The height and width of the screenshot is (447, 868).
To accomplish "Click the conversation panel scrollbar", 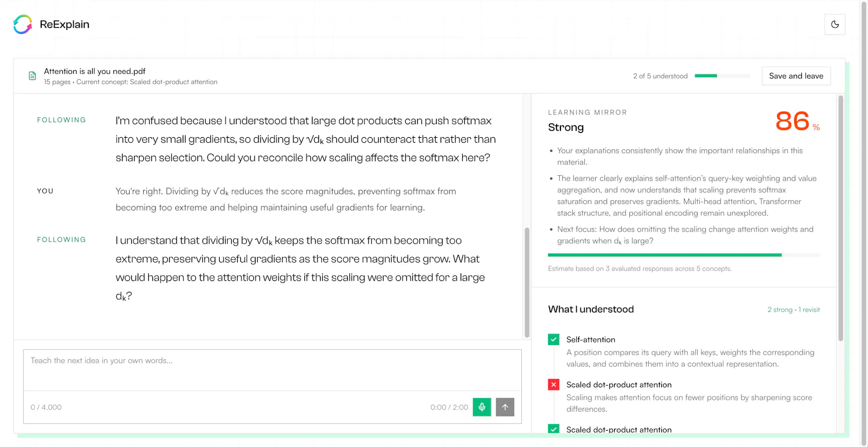I will click(x=527, y=282).
